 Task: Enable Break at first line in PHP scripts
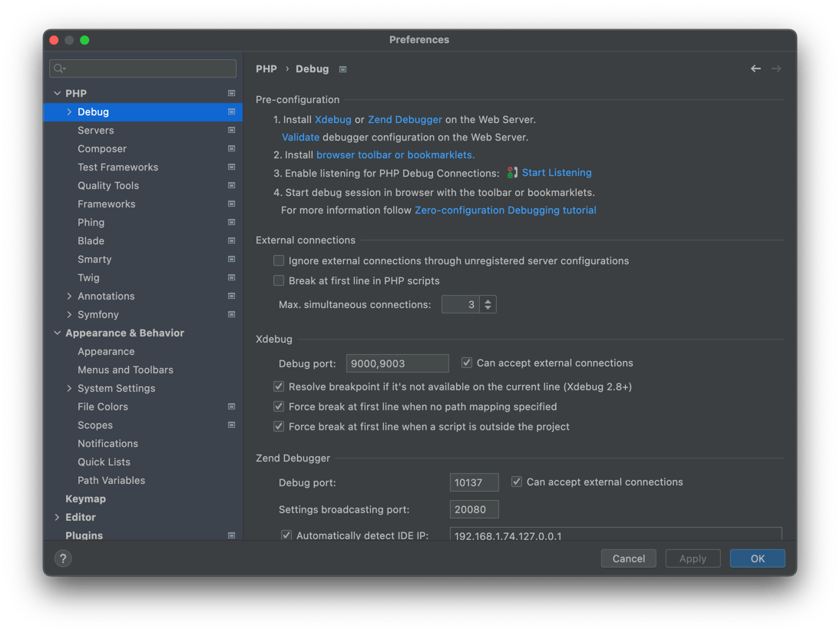279,280
